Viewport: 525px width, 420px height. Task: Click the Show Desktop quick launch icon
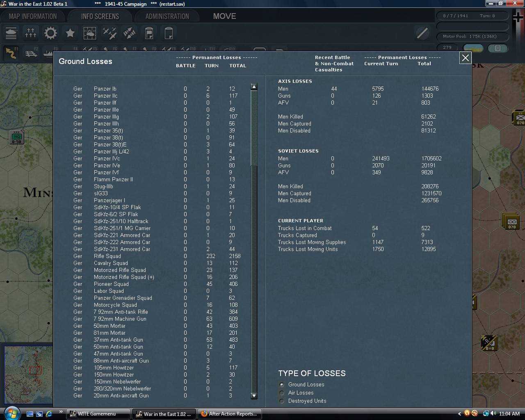pyautogui.click(x=30, y=414)
